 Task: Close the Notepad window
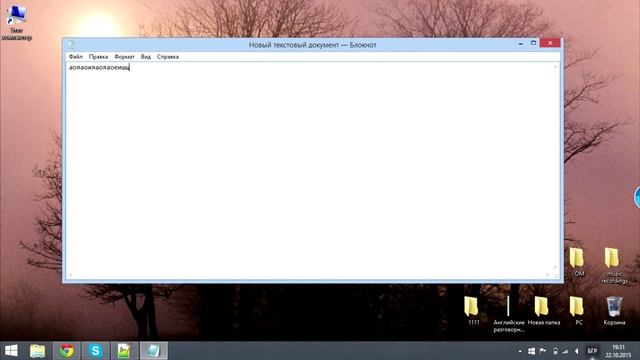point(550,43)
